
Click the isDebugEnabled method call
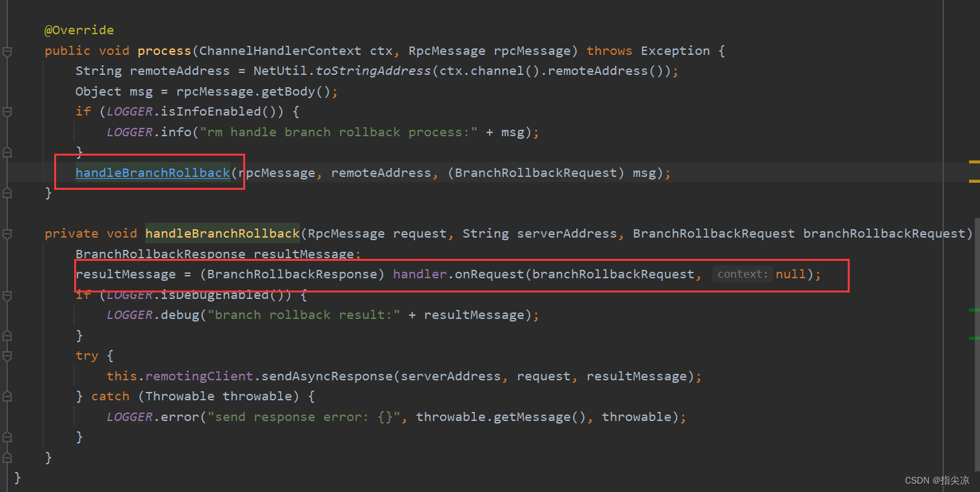point(215,295)
